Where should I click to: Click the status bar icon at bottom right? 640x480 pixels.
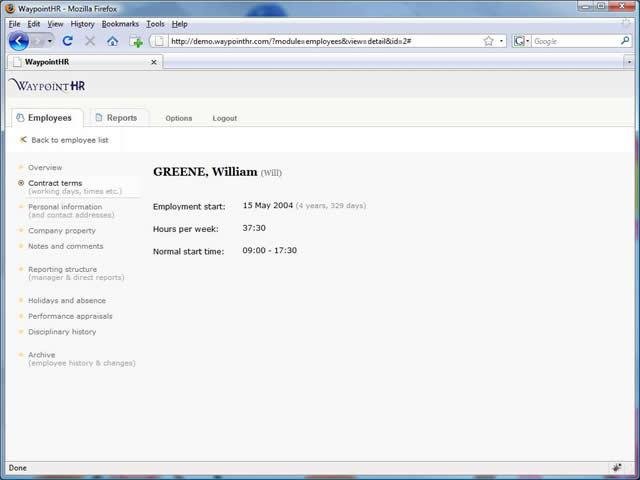(x=617, y=467)
